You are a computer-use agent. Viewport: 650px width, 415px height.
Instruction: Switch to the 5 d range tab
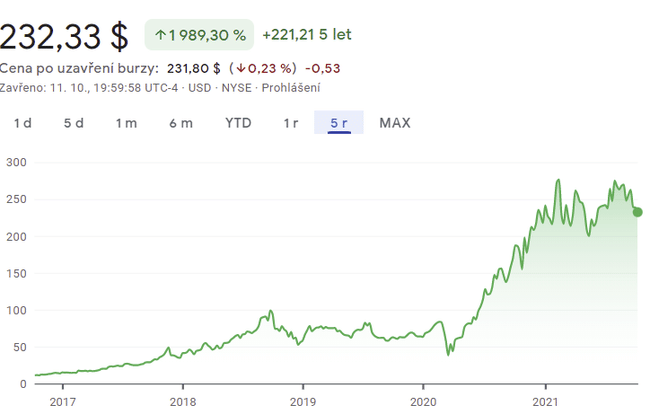click(74, 123)
